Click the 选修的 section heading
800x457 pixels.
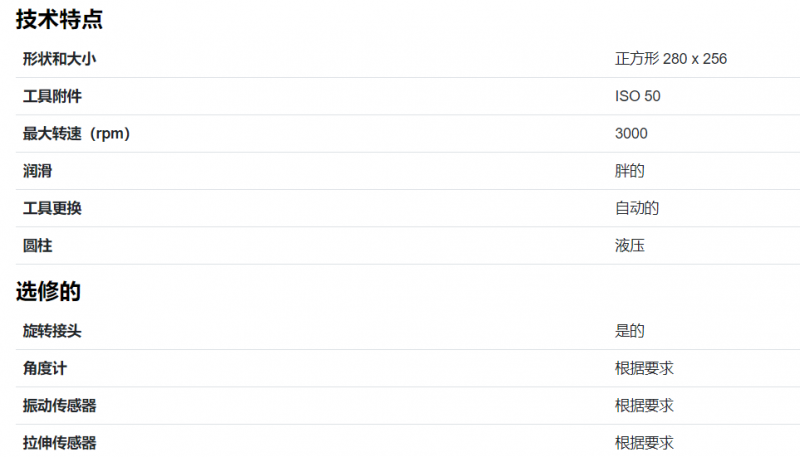pos(48,291)
